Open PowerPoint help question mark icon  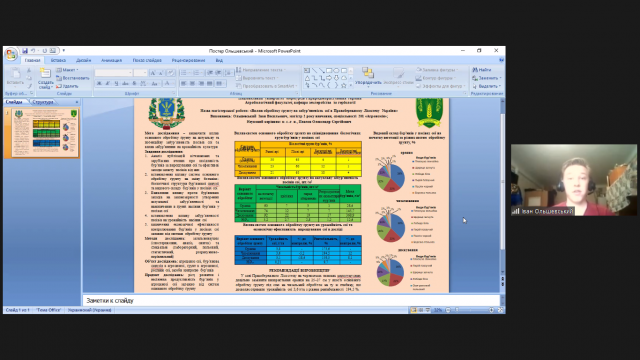click(501, 60)
